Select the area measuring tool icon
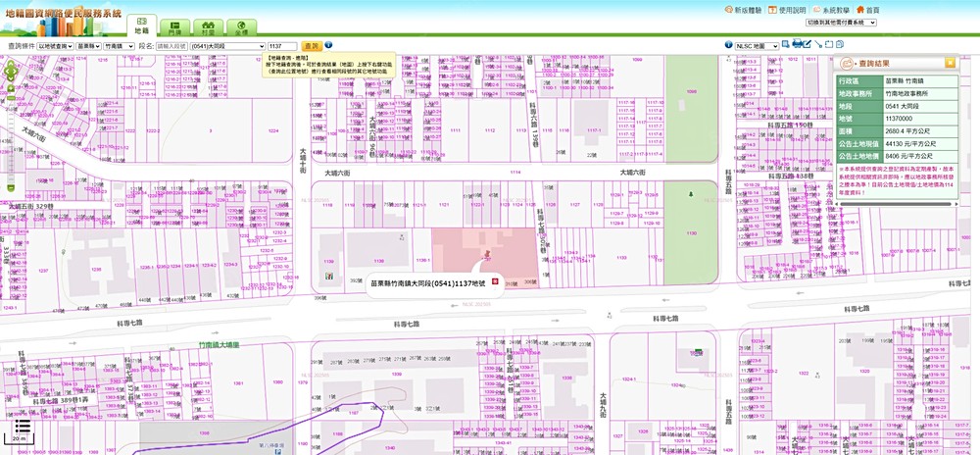This screenshot has width=980, height=455. point(827,43)
